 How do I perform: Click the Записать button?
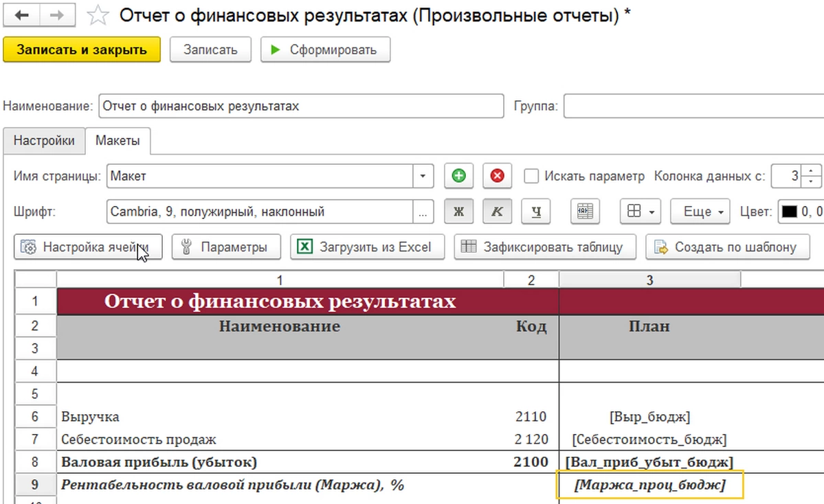[x=210, y=50]
